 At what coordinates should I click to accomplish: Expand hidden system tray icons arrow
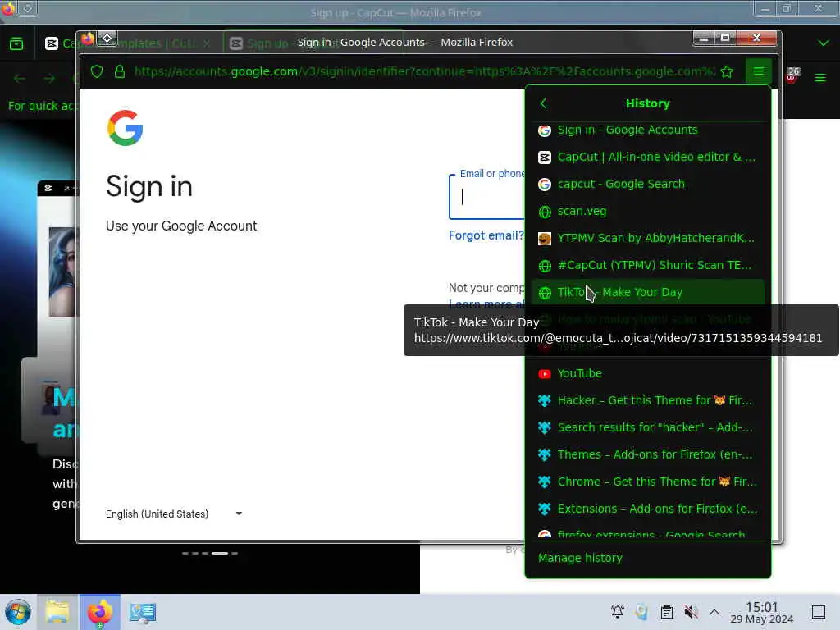(714, 612)
